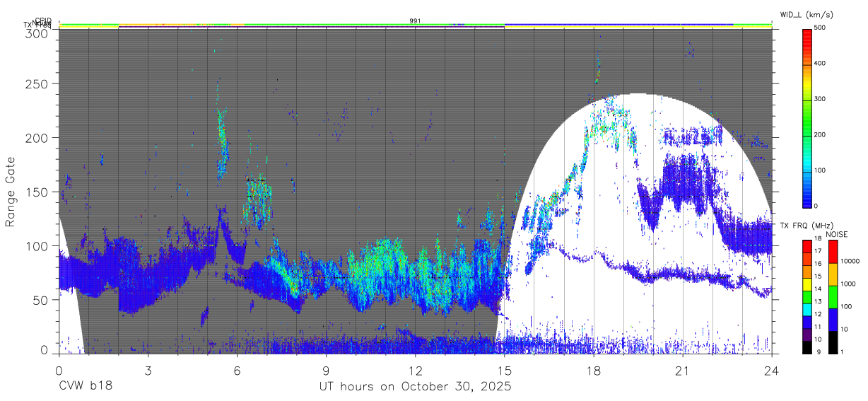This screenshot has width=868, height=401.
Task: Click the '10000' noise scale label
Action: (x=850, y=261)
